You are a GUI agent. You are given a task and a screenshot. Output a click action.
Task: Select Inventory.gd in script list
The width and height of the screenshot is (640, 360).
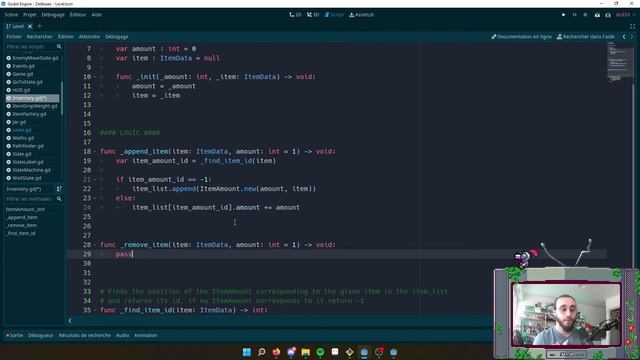32,98
